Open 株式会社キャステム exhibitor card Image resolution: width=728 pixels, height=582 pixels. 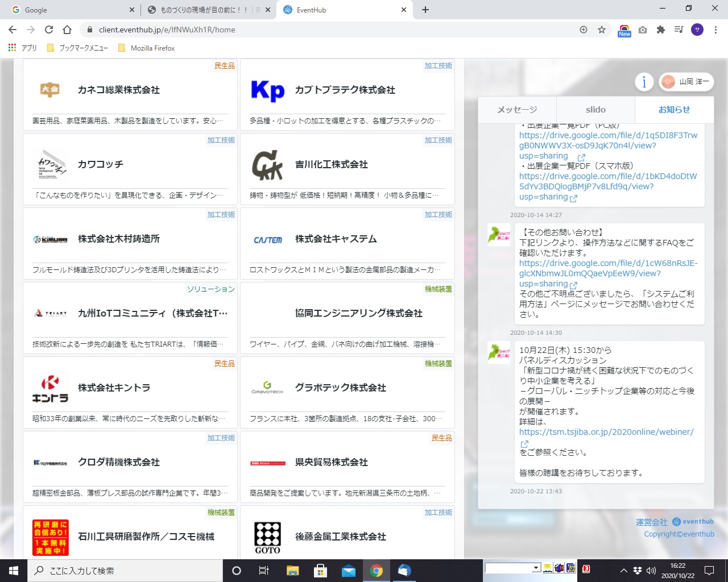348,244
